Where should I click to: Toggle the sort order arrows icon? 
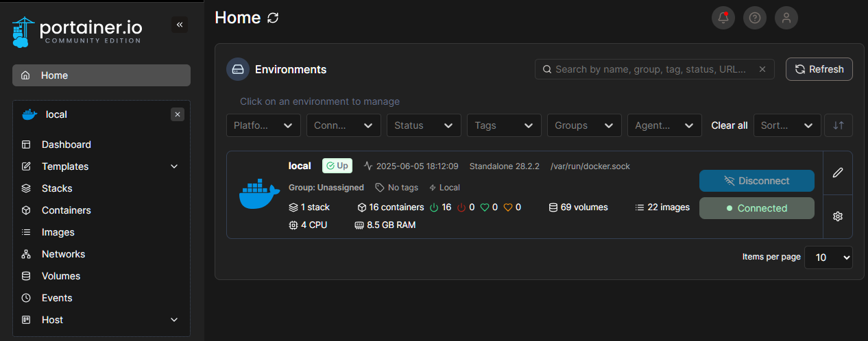tap(839, 125)
